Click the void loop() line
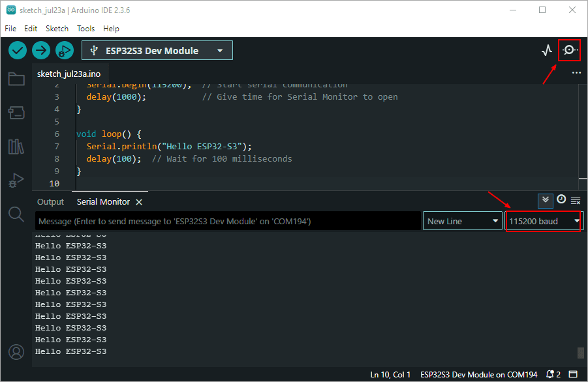Image resolution: width=588 pixels, height=382 pixels. (x=109, y=134)
